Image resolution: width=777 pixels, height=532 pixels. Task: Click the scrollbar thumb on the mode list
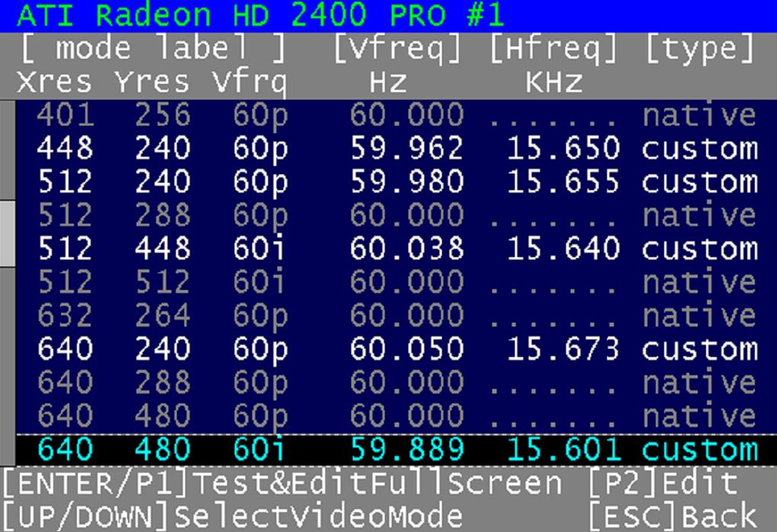click(8, 234)
